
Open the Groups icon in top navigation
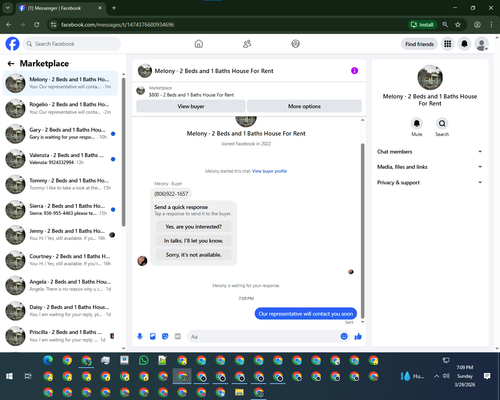coord(295,44)
